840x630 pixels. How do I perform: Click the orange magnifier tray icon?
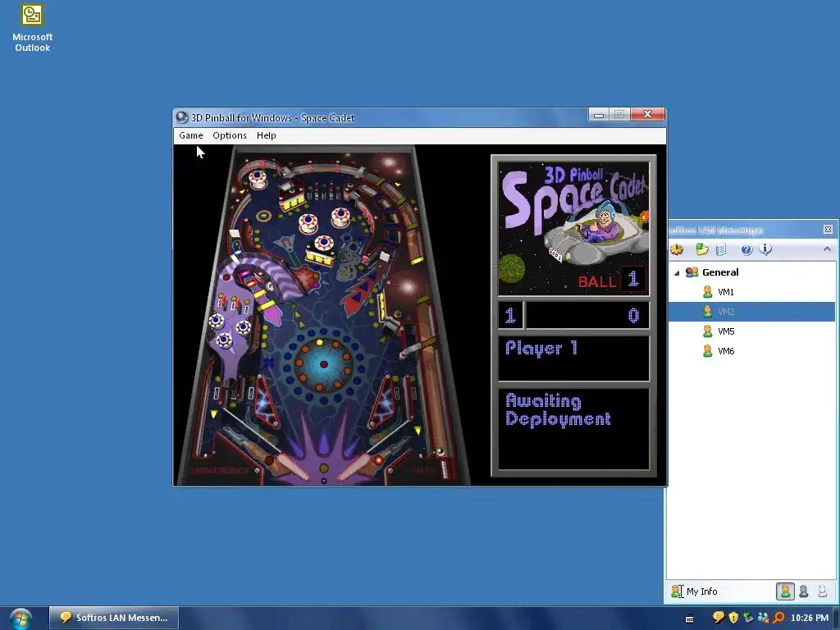coord(778,618)
